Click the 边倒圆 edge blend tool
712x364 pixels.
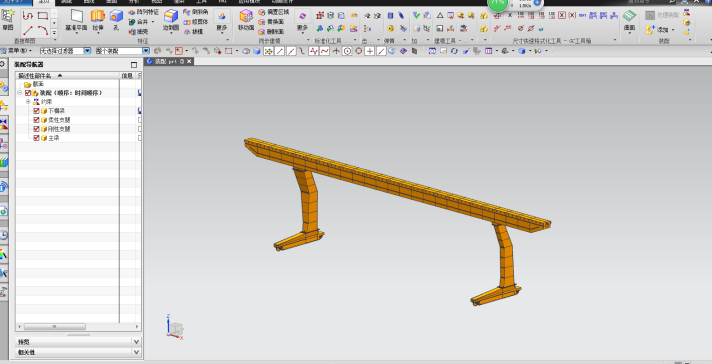[x=171, y=20]
